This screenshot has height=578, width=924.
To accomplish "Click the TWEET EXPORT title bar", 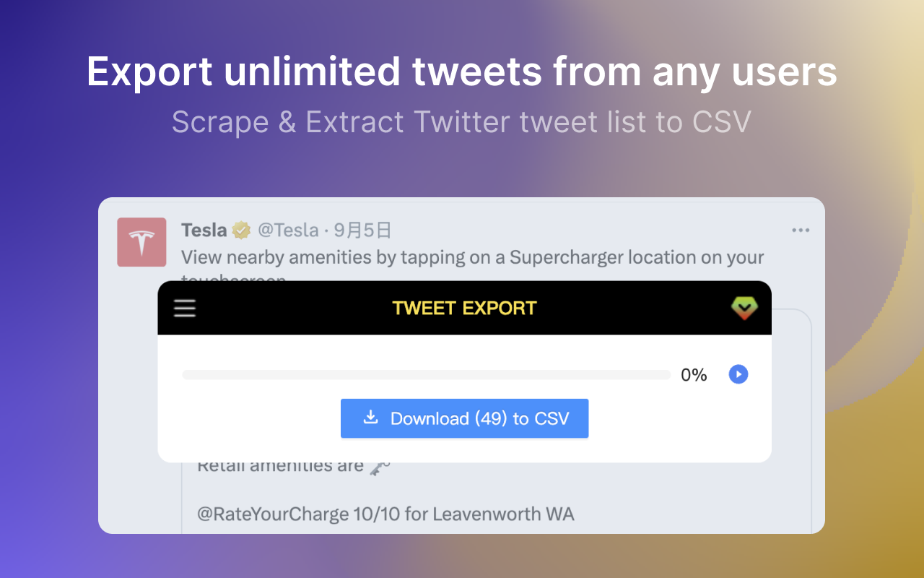I will pos(464,308).
